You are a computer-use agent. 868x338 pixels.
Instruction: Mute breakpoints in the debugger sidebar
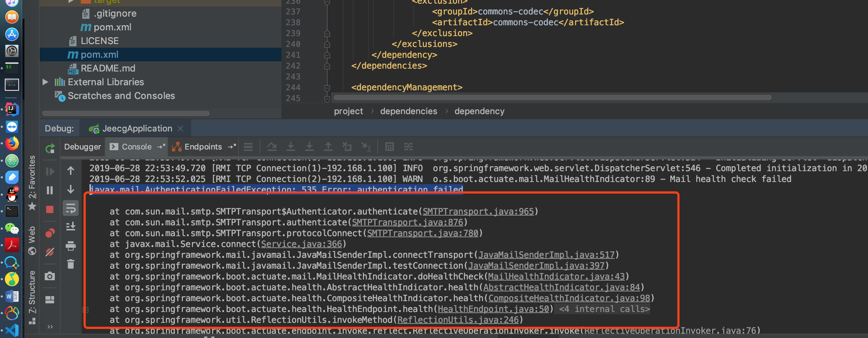pos(50,252)
